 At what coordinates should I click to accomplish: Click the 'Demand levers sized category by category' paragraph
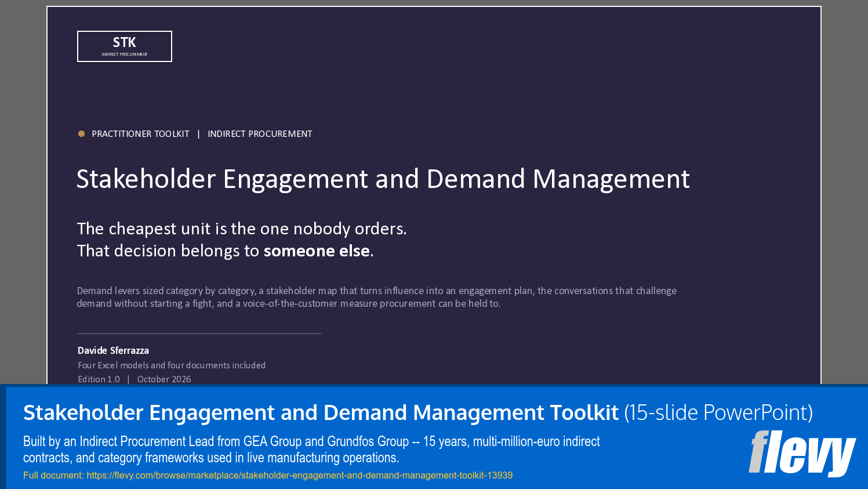click(x=377, y=297)
